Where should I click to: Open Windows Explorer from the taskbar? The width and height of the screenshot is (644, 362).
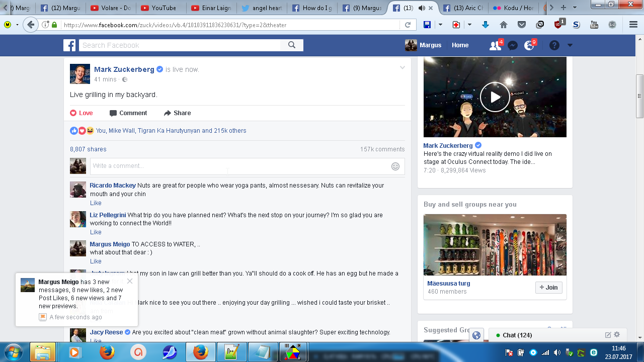tap(43, 352)
